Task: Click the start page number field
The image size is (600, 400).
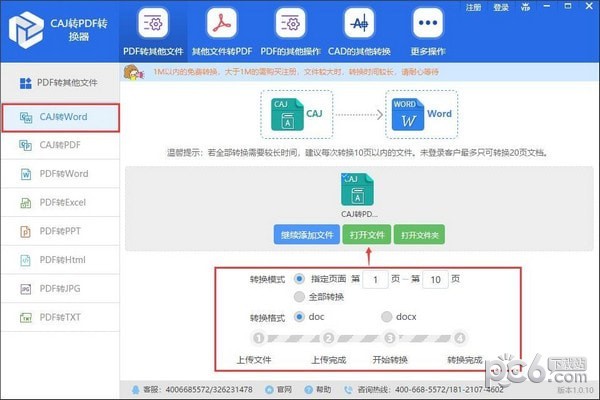Action: pos(375,279)
